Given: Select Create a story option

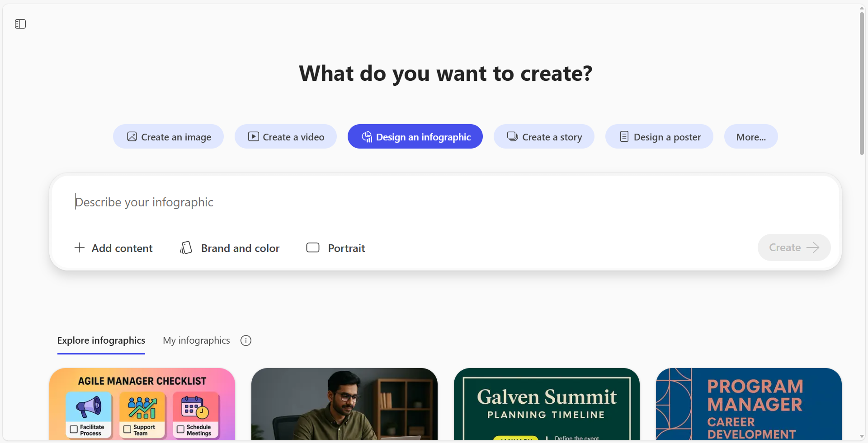Looking at the screenshot, I should click(x=544, y=137).
